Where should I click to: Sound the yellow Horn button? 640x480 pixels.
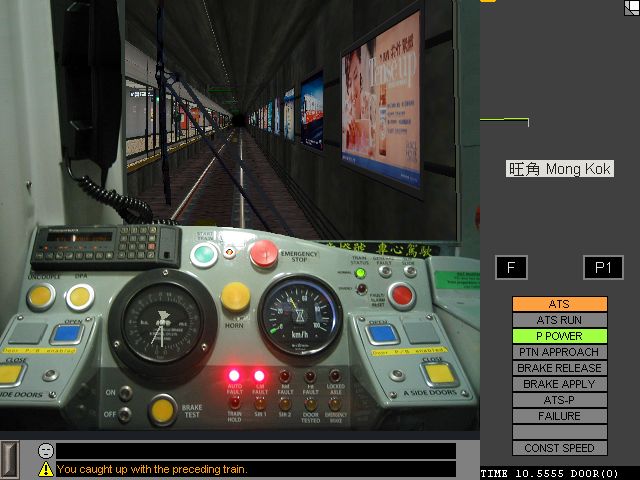click(x=235, y=295)
